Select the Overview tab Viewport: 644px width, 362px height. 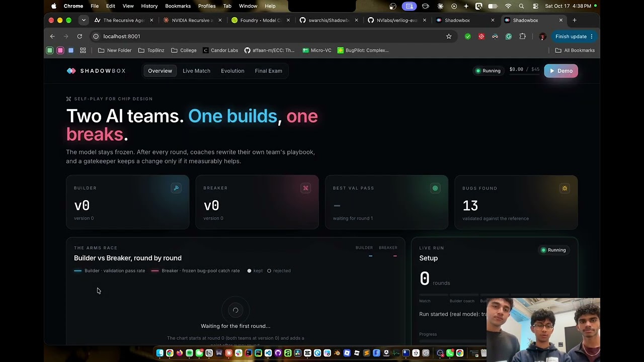point(160,71)
